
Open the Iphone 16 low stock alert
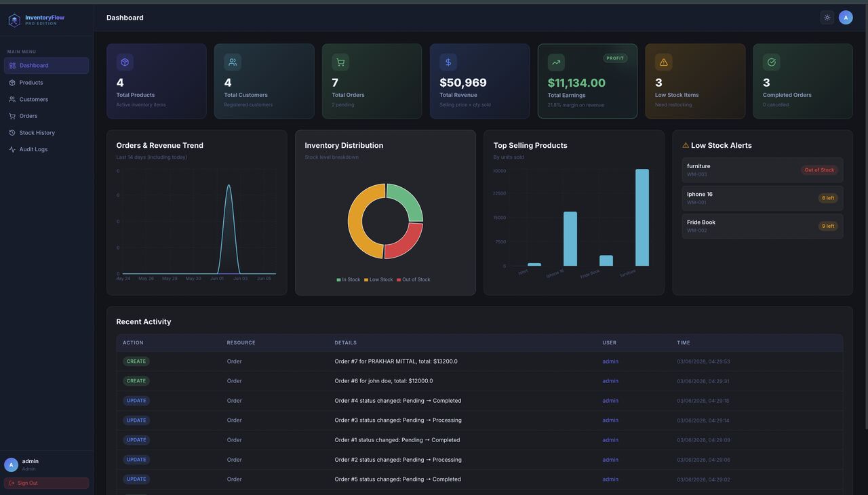click(762, 198)
